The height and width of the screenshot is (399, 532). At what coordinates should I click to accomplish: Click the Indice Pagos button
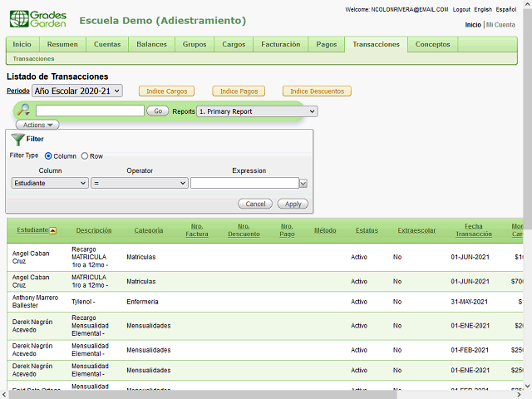[239, 91]
